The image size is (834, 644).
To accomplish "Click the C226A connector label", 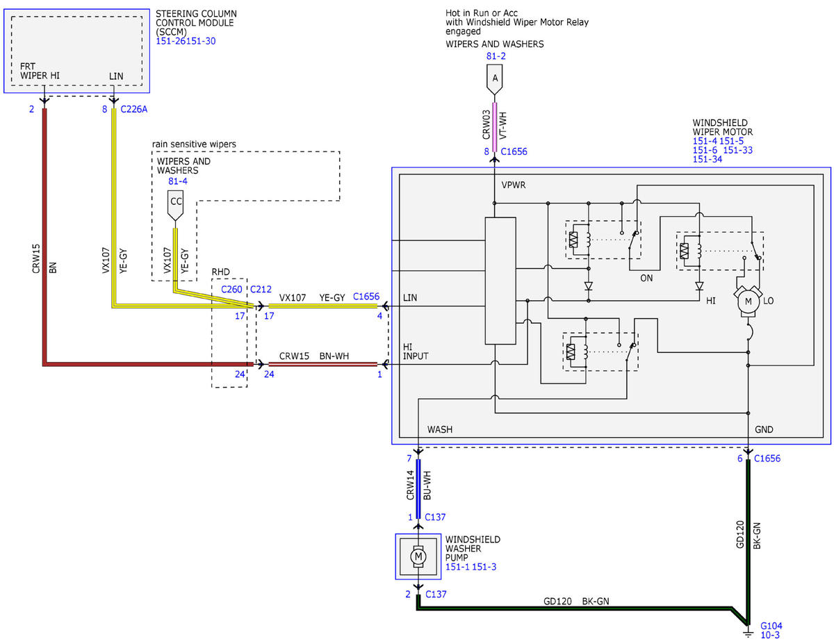I will [133, 108].
